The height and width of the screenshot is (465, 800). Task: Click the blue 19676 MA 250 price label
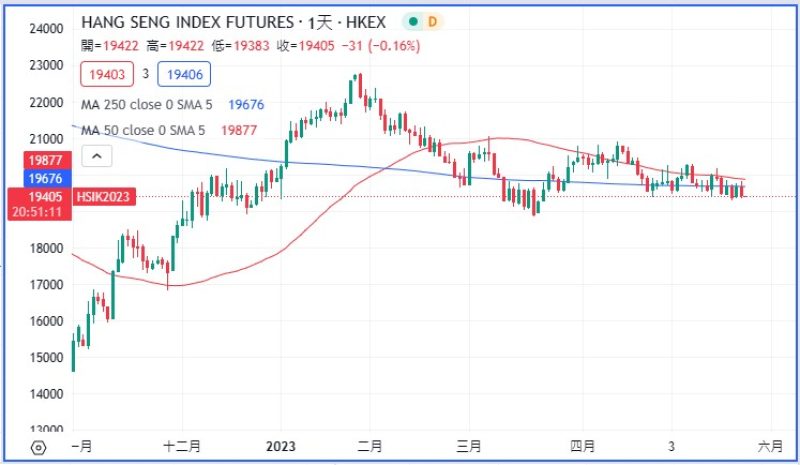(48, 177)
